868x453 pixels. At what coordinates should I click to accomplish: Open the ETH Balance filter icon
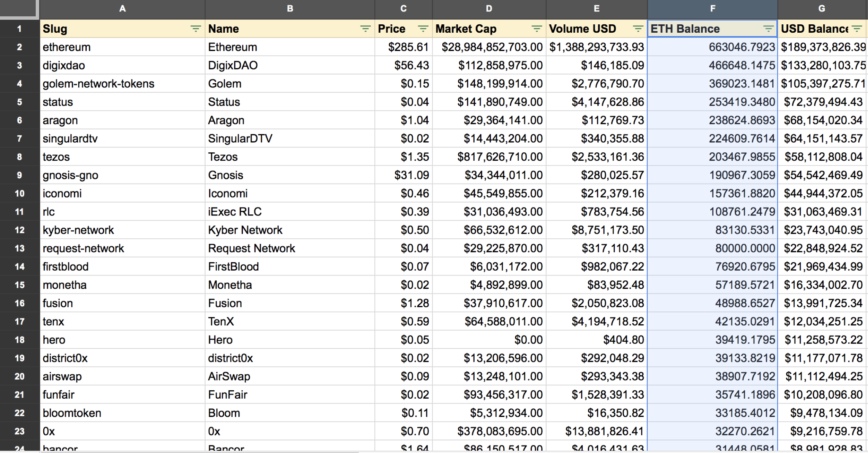[x=768, y=29]
